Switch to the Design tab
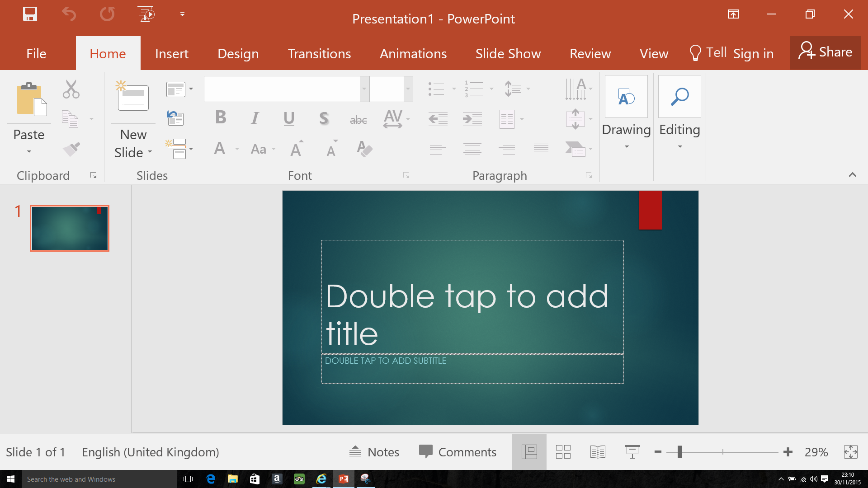The image size is (868, 488). [x=238, y=54]
